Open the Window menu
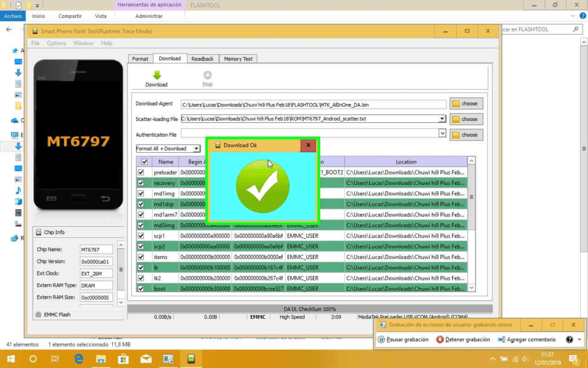This screenshot has height=368, width=588. [x=83, y=43]
